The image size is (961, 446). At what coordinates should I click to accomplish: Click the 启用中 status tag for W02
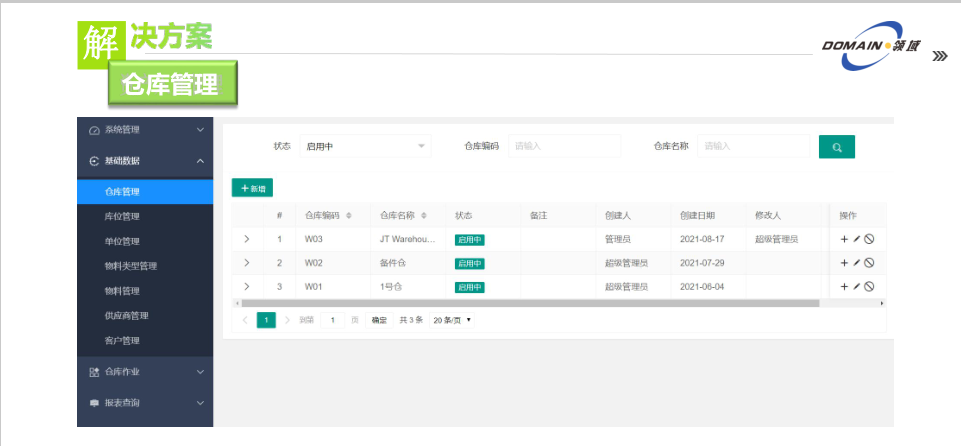469,263
